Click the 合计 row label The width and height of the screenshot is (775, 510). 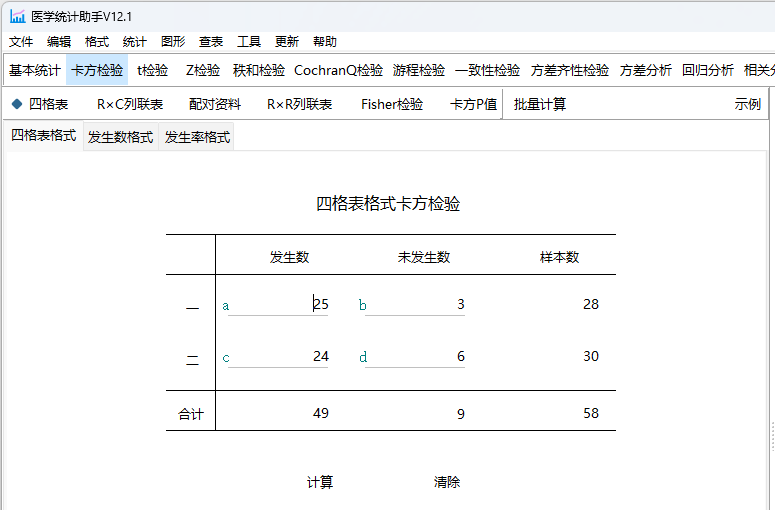click(191, 414)
